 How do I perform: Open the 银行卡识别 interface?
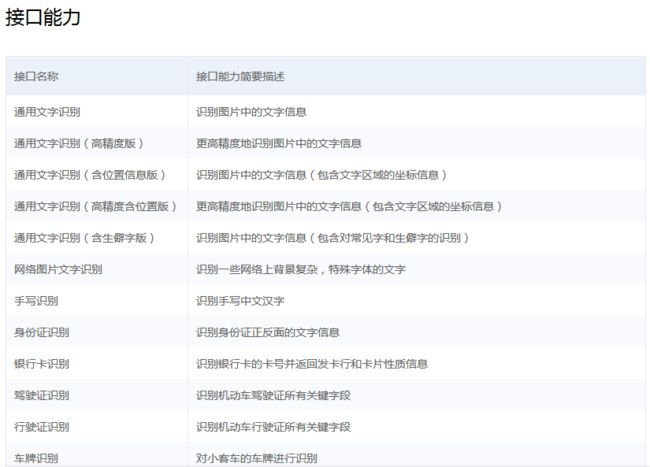(42, 363)
